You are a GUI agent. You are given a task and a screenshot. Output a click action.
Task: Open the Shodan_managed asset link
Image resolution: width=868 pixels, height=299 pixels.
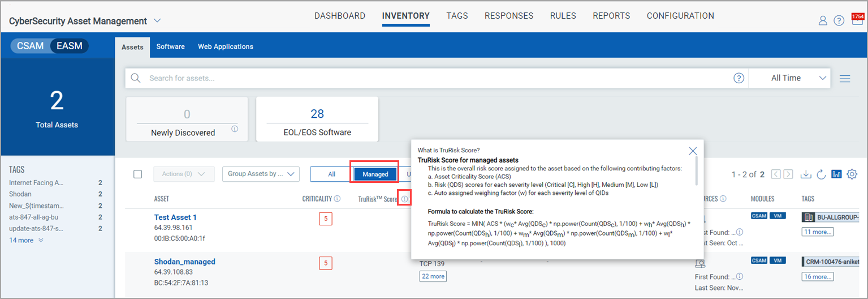[185, 262]
